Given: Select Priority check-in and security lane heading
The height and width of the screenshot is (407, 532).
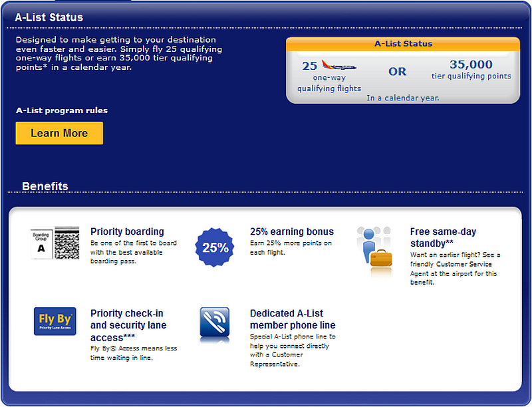Looking at the screenshot, I should [128, 325].
